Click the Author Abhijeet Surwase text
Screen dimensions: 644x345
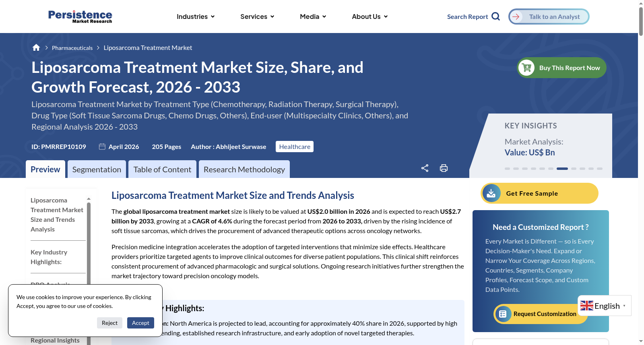pos(228,147)
